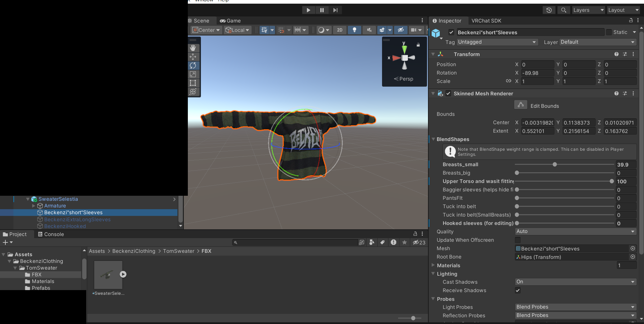Pick a mesh with the Mesh object selector
The image size is (644, 324).
633,248
